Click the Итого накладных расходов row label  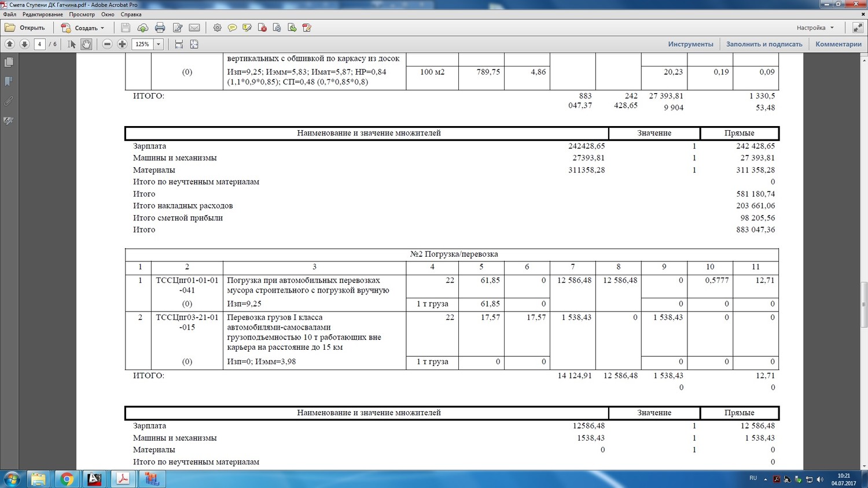pyautogui.click(x=183, y=206)
